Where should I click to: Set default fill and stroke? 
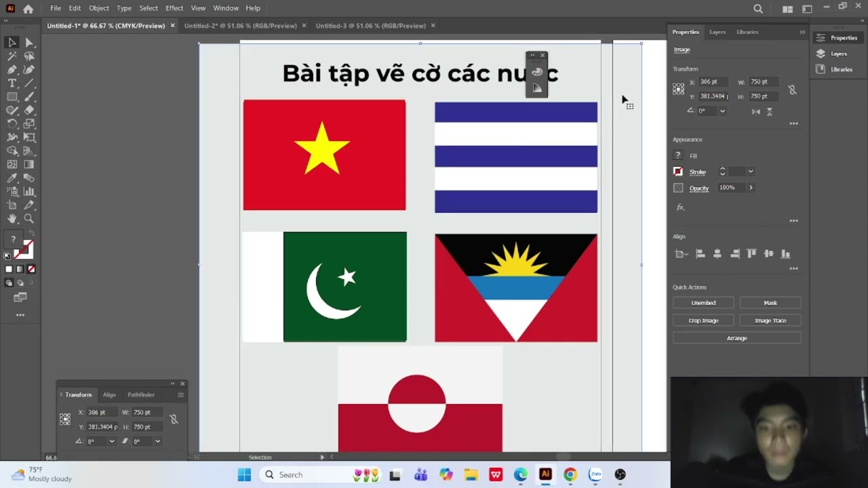7,256
